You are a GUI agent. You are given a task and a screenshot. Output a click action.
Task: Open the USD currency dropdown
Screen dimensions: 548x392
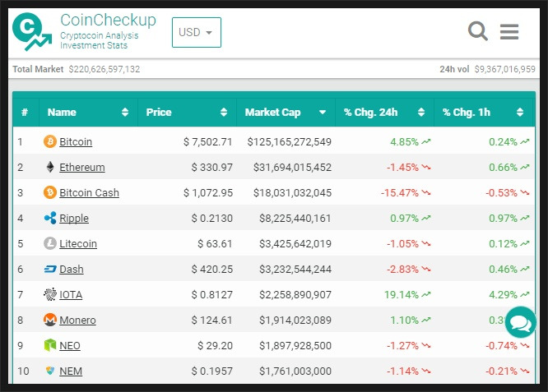point(197,32)
